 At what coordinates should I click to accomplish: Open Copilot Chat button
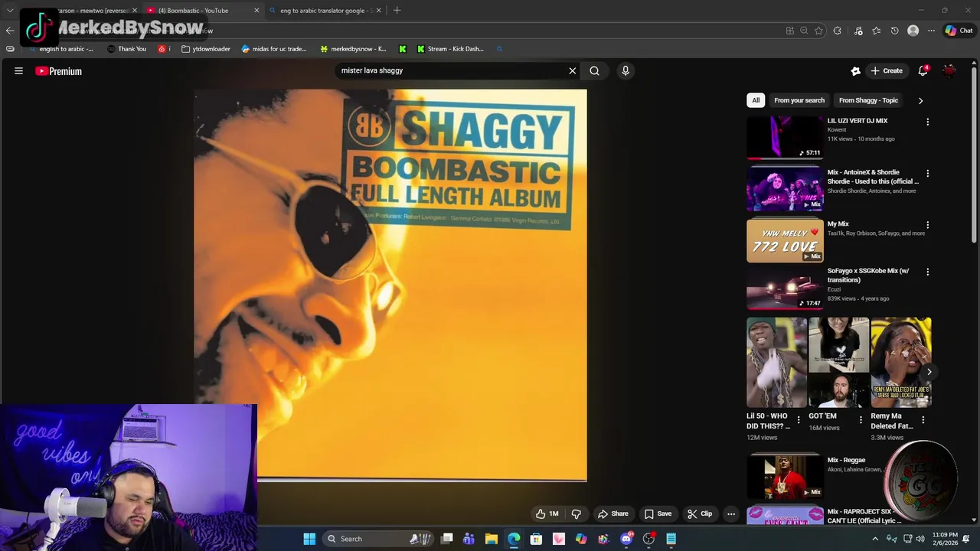click(959, 31)
